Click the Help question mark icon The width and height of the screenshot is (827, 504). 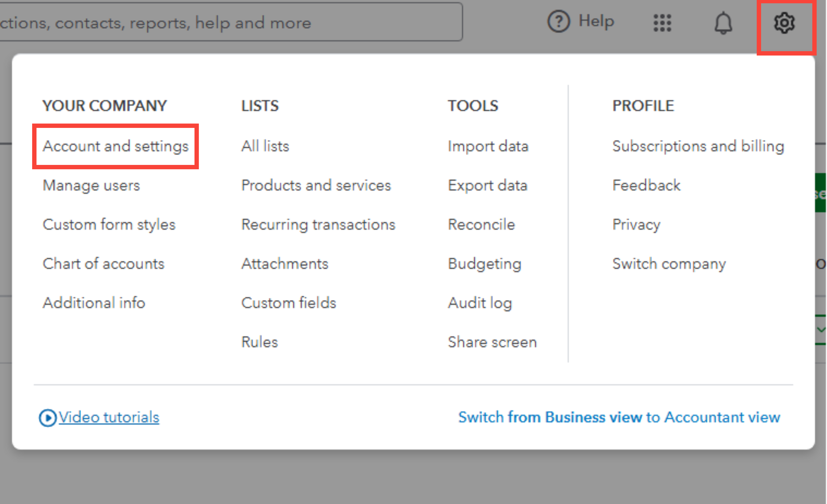coord(558,21)
